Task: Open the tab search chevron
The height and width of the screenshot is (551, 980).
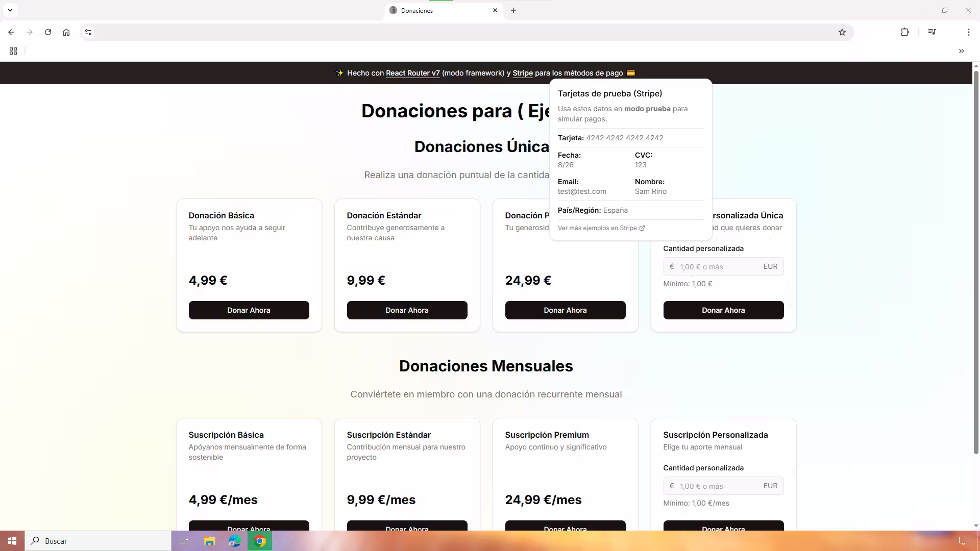Action: pyautogui.click(x=10, y=10)
